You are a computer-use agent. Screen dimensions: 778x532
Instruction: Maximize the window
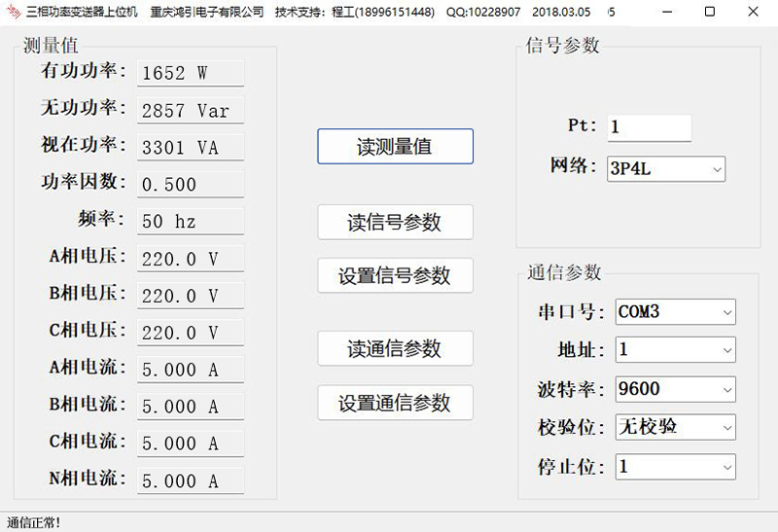click(710, 12)
